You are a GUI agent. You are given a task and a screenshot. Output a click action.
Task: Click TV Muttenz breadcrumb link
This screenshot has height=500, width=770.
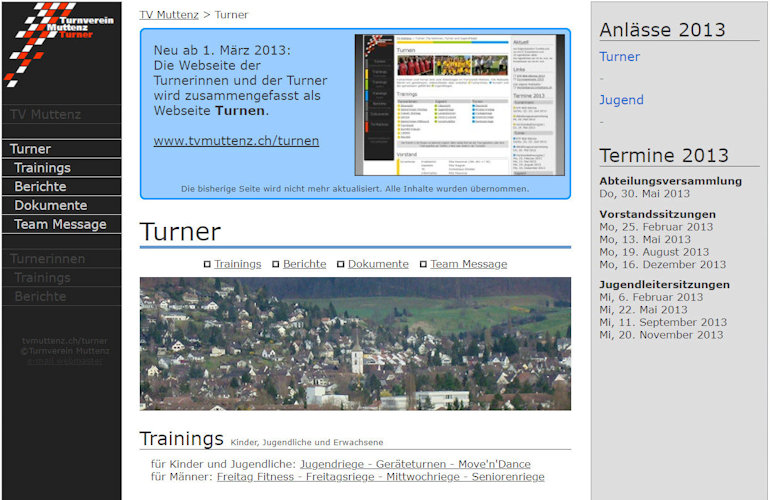point(169,15)
